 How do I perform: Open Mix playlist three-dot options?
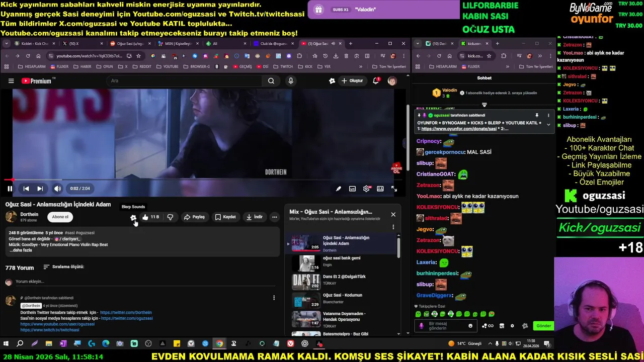393,227
